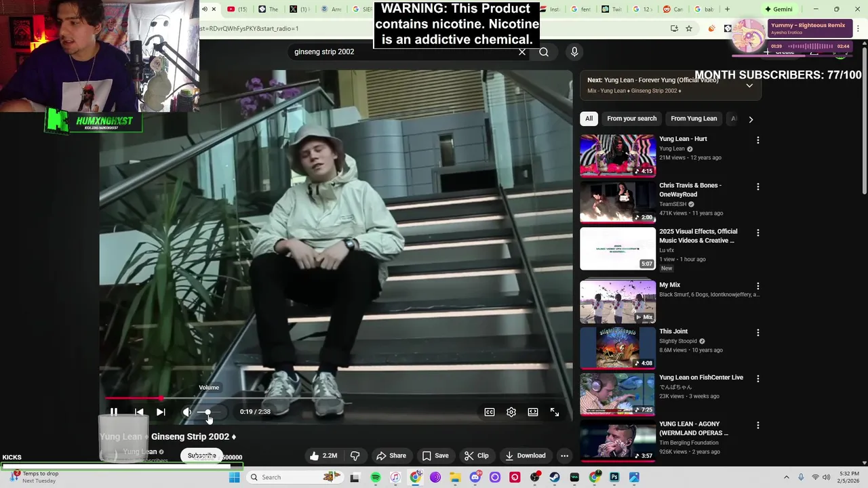The height and width of the screenshot is (488, 868).
Task: Open more actions menu below the video
Action: coord(564,455)
